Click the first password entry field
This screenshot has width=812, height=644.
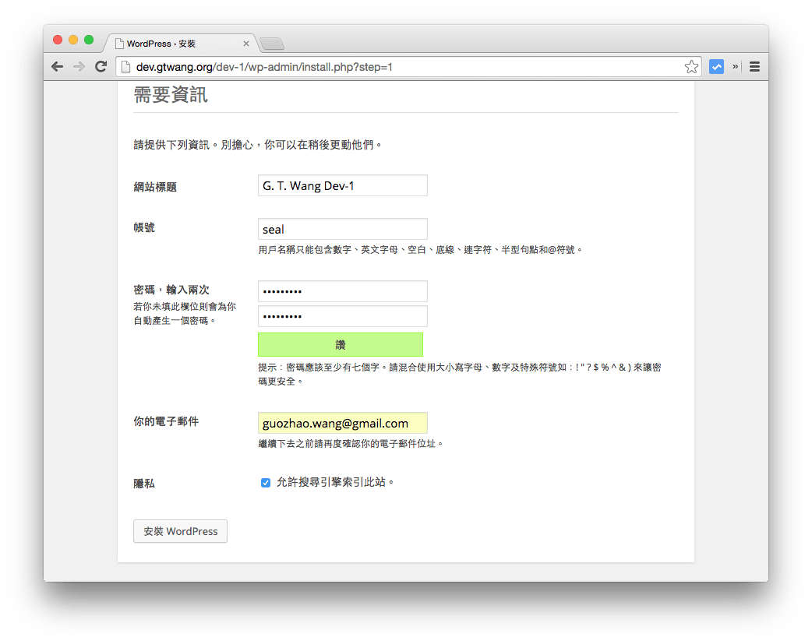[342, 290]
